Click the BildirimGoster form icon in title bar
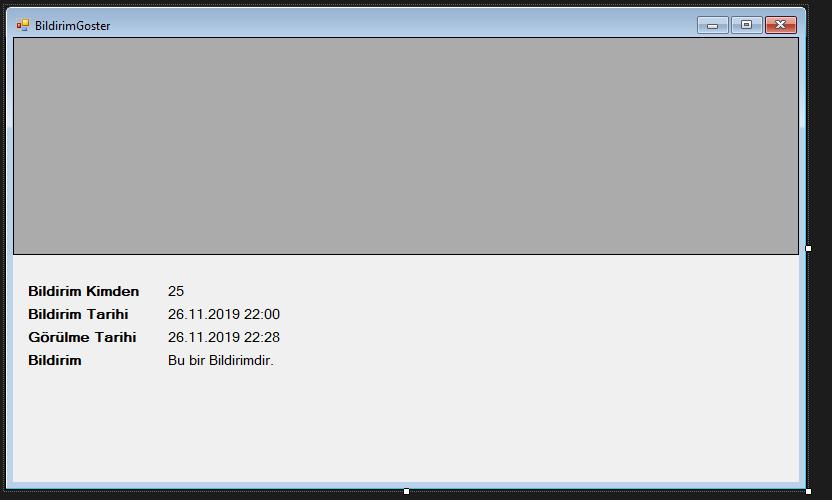The image size is (832, 500). click(22, 25)
